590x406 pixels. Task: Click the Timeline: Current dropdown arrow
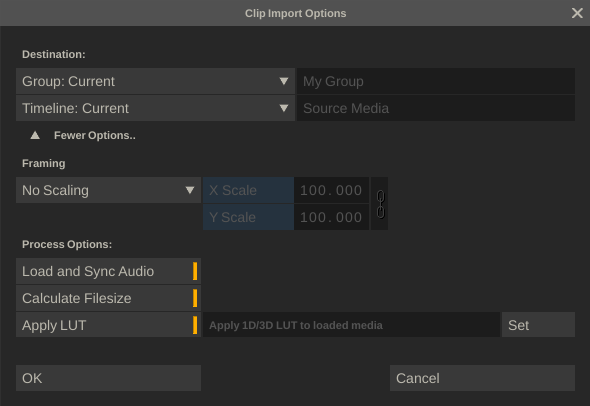(x=284, y=108)
